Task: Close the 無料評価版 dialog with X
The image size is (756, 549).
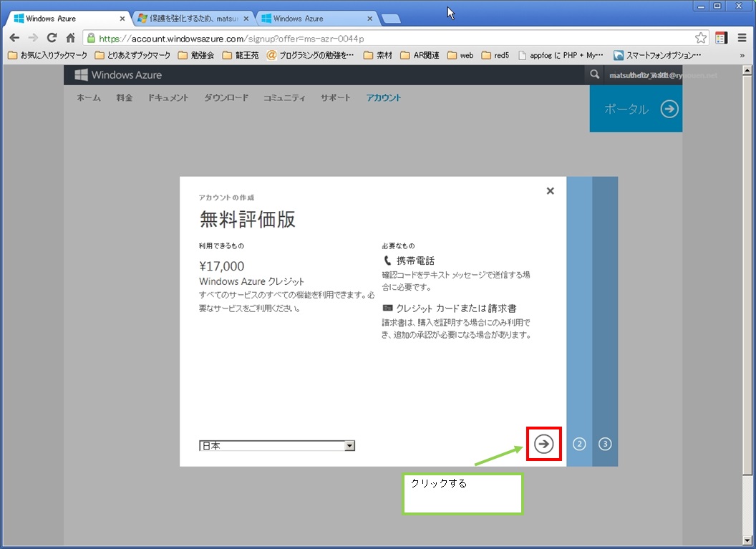Action: click(550, 191)
